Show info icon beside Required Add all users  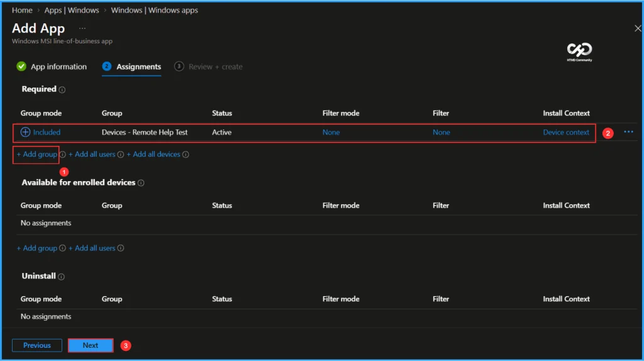(120, 155)
